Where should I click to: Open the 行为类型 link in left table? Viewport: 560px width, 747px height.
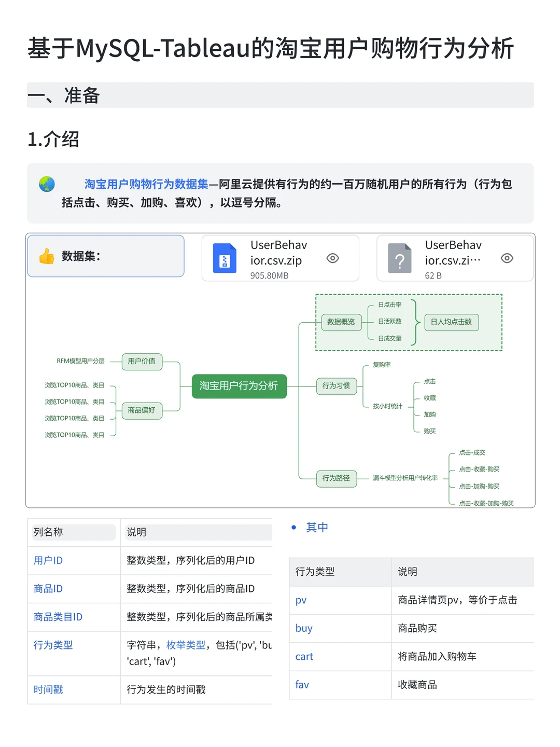[x=53, y=645]
